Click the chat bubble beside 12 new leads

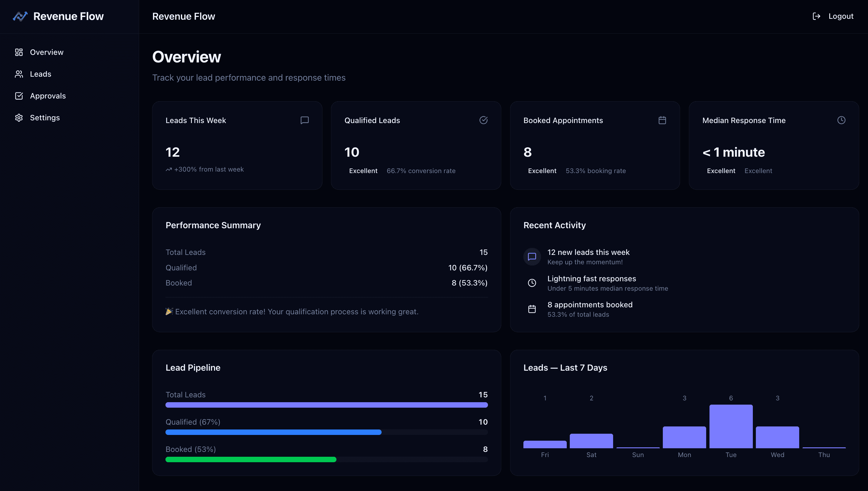coord(532,257)
